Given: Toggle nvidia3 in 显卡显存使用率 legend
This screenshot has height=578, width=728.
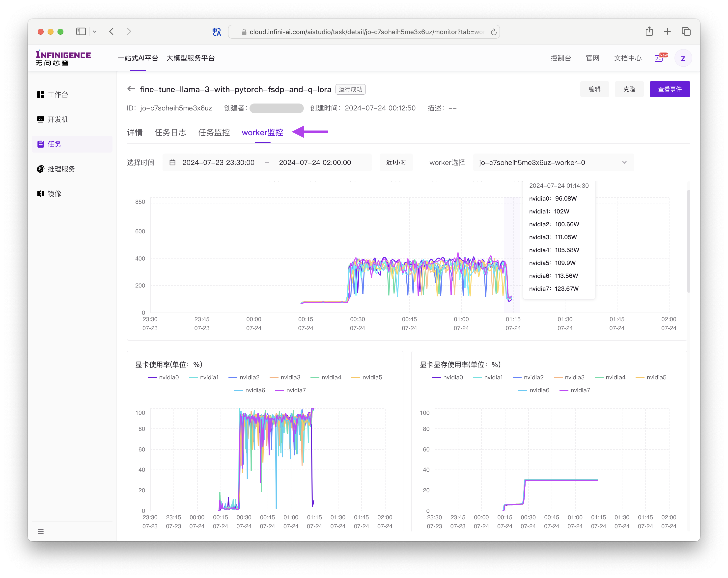Looking at the screenshot, I should click(x=569, y=377).
